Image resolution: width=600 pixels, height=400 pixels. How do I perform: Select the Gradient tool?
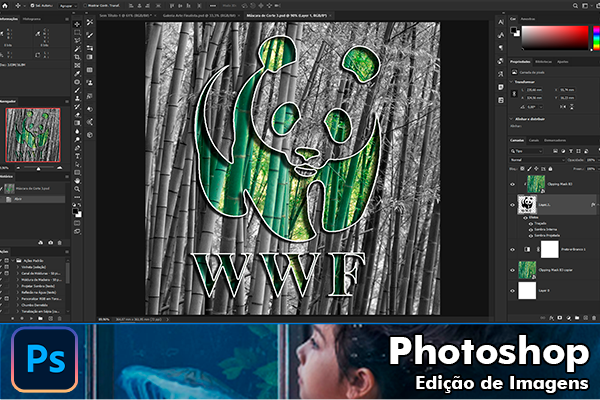[77, 123]
